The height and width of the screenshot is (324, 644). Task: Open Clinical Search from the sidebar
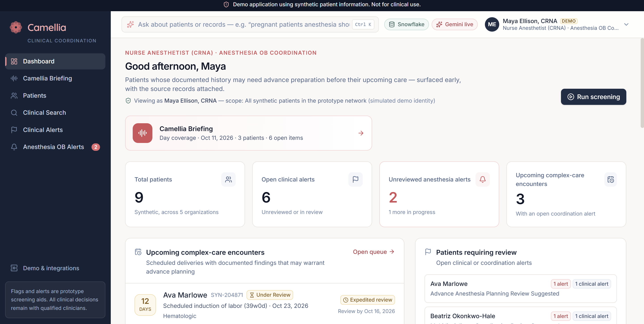(55, 113)
